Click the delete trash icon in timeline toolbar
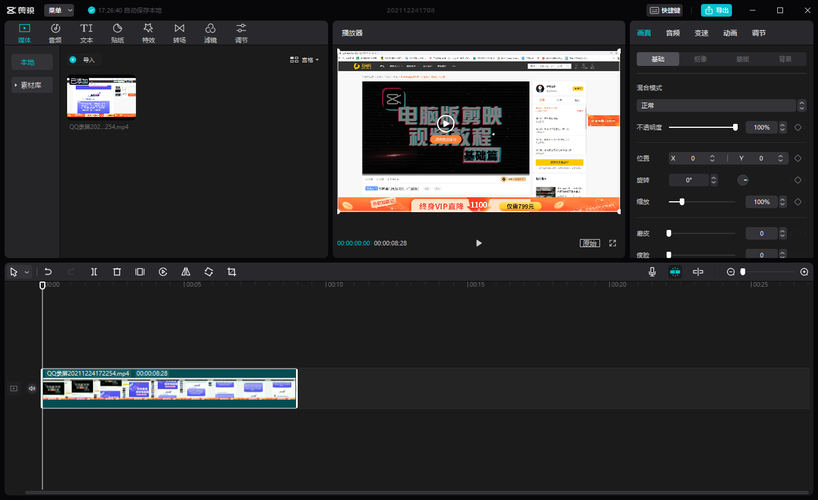Screen dimensions: 818x500 click(x=116, y=272)
